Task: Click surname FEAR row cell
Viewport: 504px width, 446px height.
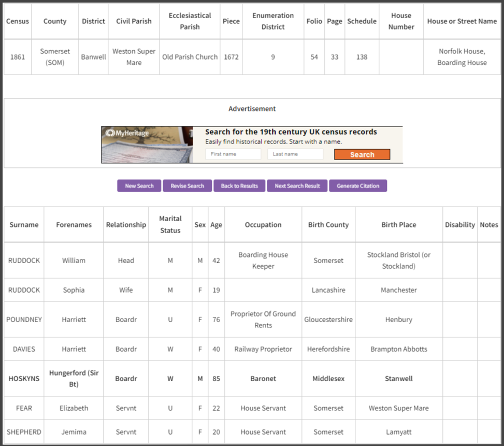Action: click(24, 408)
